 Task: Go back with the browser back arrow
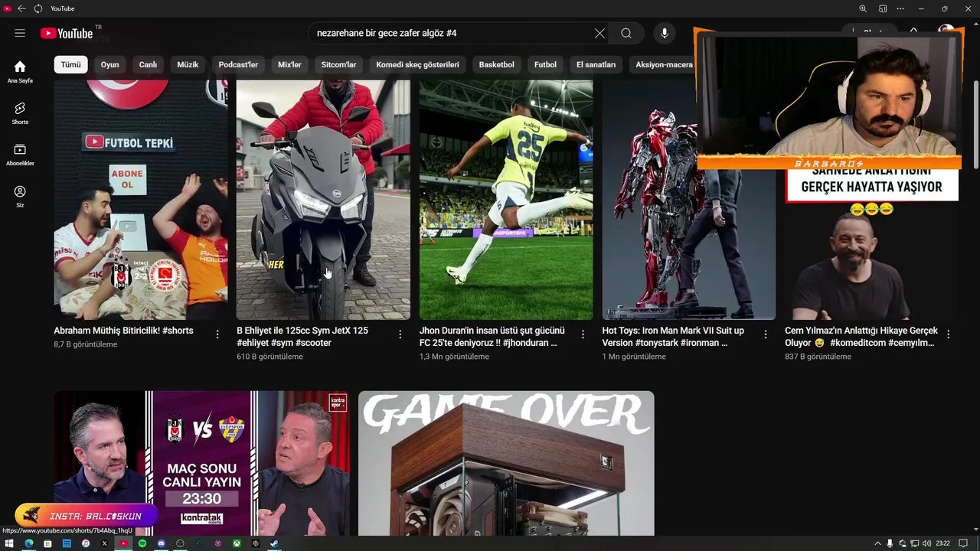click(21, 8)
